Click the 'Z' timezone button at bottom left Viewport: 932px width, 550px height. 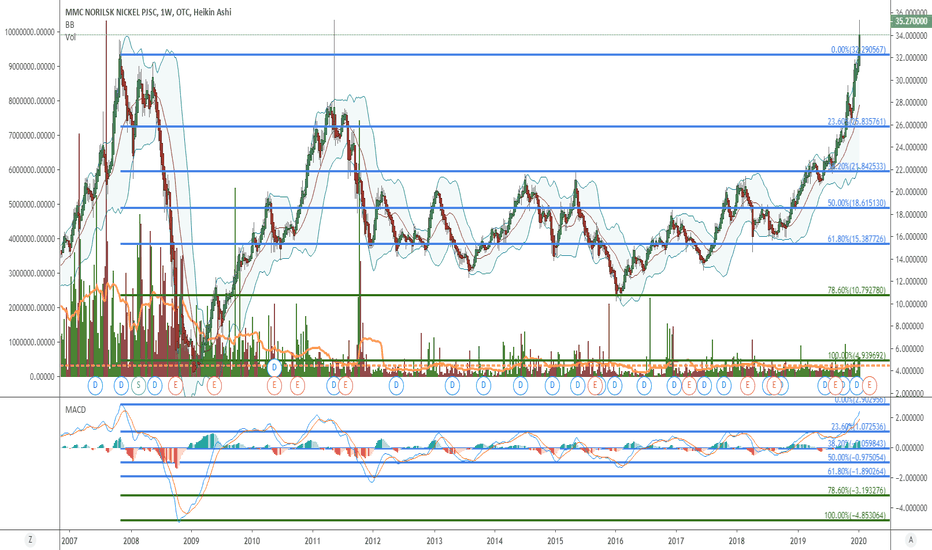[30, 540]
